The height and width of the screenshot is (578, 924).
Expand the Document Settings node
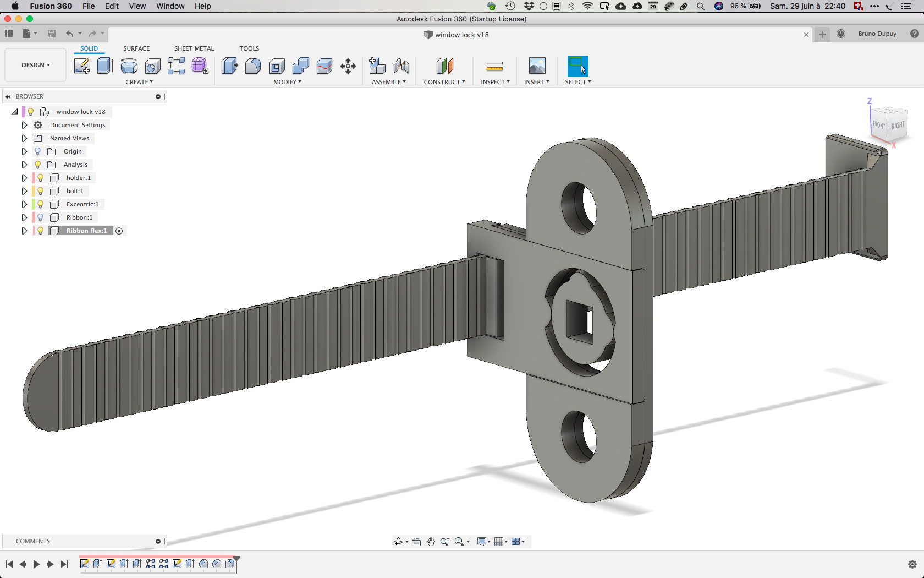24,125
